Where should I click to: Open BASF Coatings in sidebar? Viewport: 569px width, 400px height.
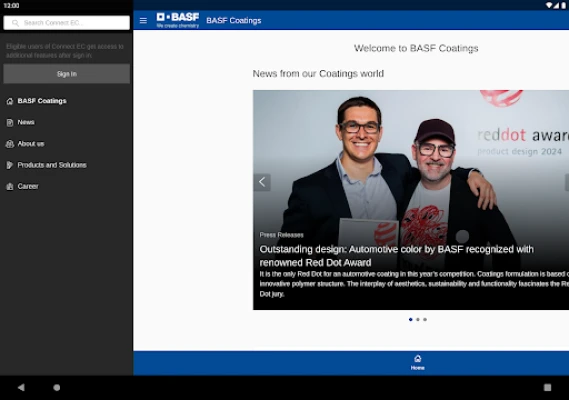click(42, 101)
